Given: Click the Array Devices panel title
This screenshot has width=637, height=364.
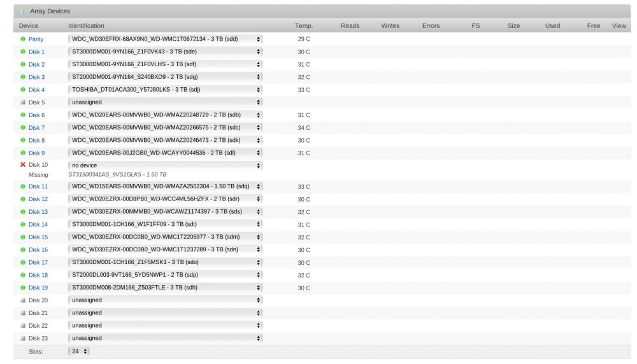Looking at the screenshot, I should click(50, 11).
